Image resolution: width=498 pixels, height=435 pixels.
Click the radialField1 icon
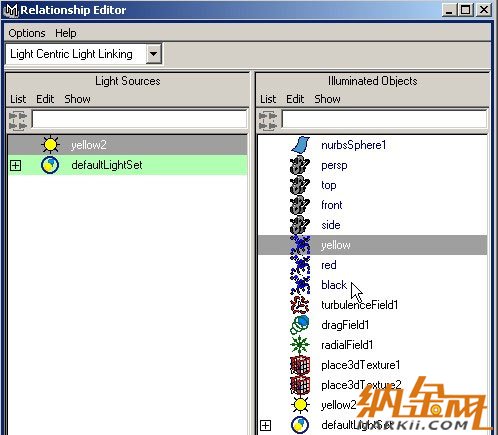pos(300,345)
